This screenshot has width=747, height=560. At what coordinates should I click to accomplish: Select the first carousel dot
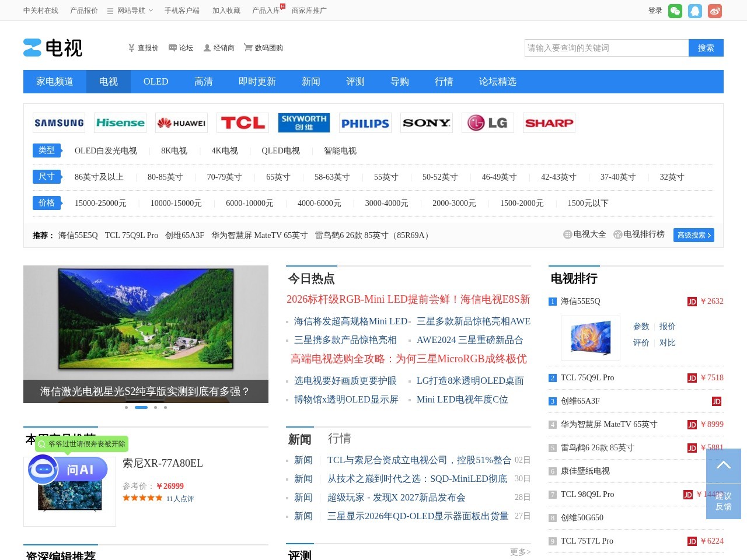click(126, 408)
